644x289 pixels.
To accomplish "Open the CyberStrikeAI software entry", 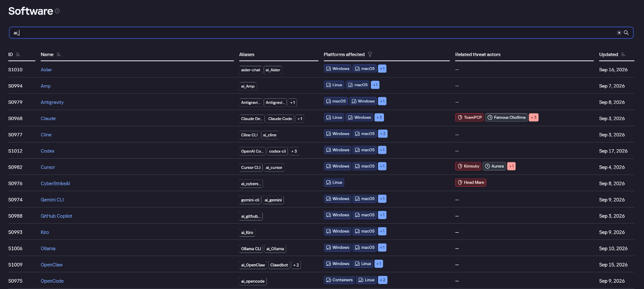I will click(55, 183).
